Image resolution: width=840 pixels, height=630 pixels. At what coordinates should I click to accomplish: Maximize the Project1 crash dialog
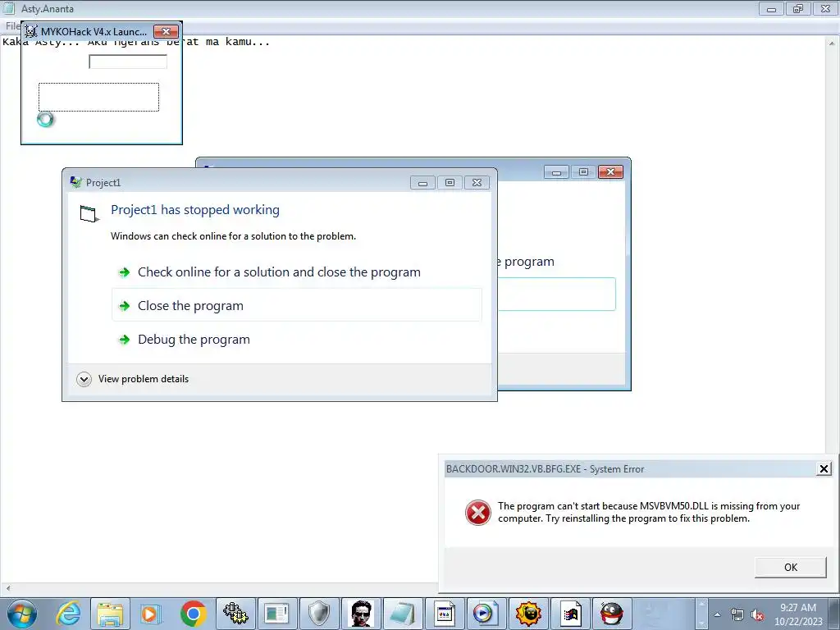click(x=450, y=183)
